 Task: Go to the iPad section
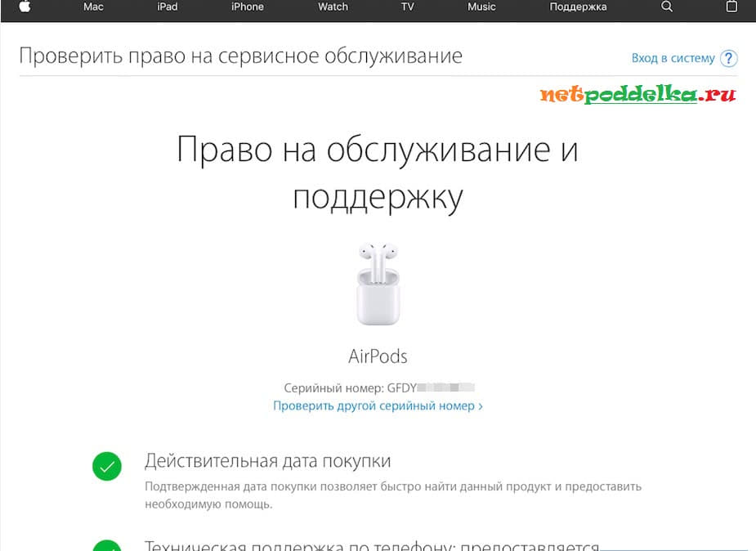168,7
